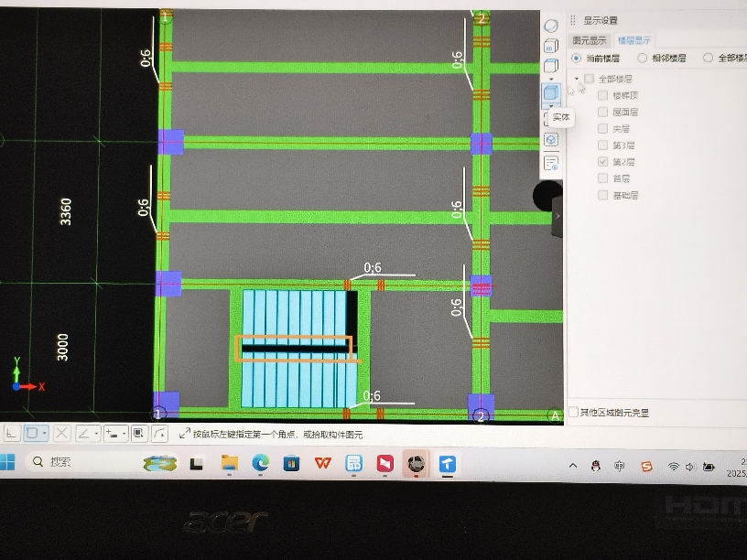Click the pick-component screen icon

(138, 434)
